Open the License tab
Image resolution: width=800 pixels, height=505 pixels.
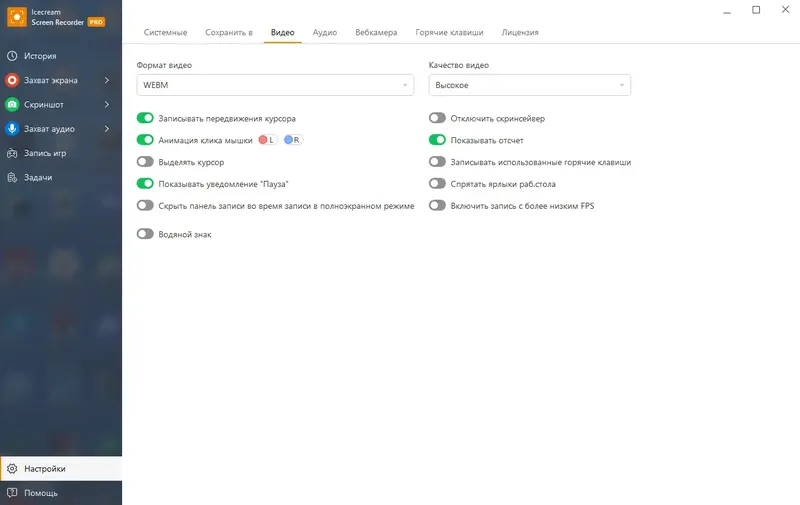[x=520, y=33]
